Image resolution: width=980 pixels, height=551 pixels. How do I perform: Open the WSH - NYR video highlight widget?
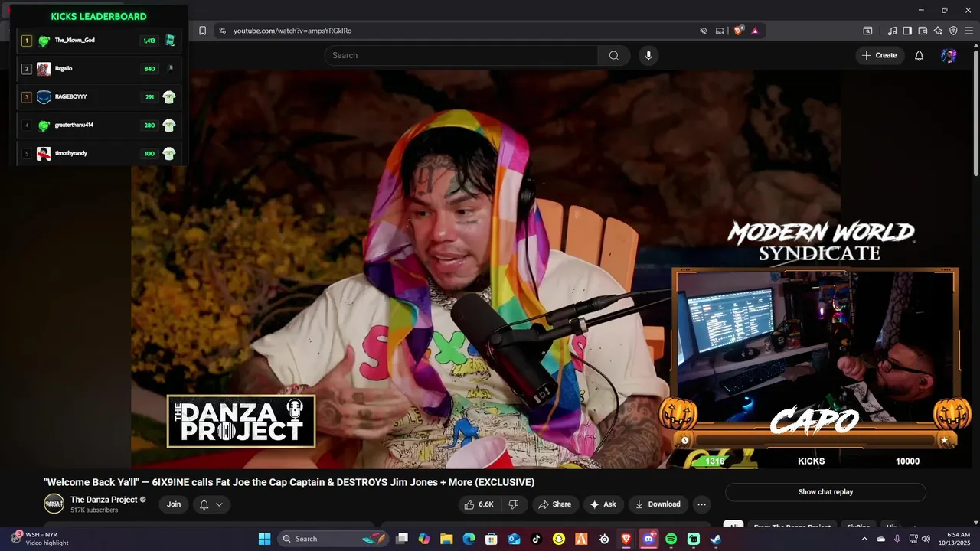40,539
